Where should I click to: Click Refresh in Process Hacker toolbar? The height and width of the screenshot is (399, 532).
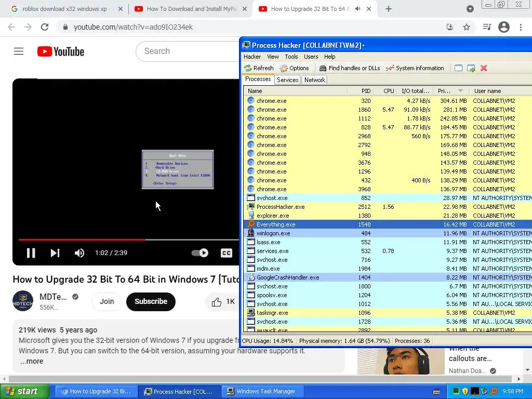click(259, 68)
